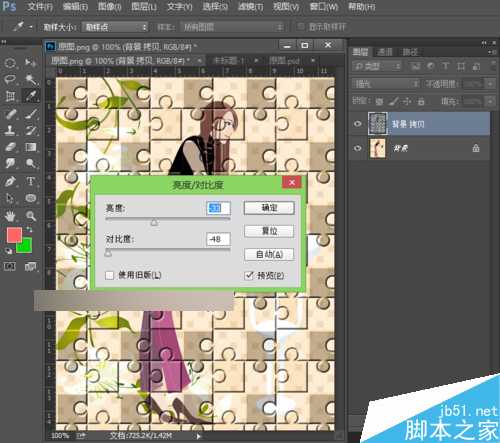Select the Crop tool
This screenshot has width=500, height=443.
coord(10,96)
